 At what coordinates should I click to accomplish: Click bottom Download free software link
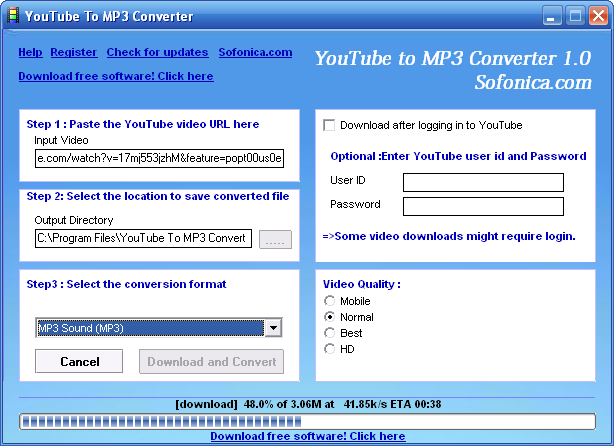(308, 436)
